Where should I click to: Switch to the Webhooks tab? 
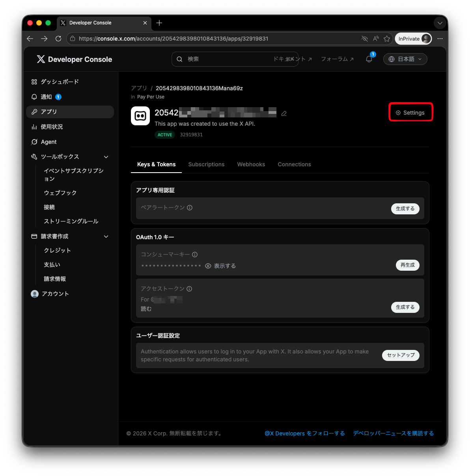(x=251, y=164)
